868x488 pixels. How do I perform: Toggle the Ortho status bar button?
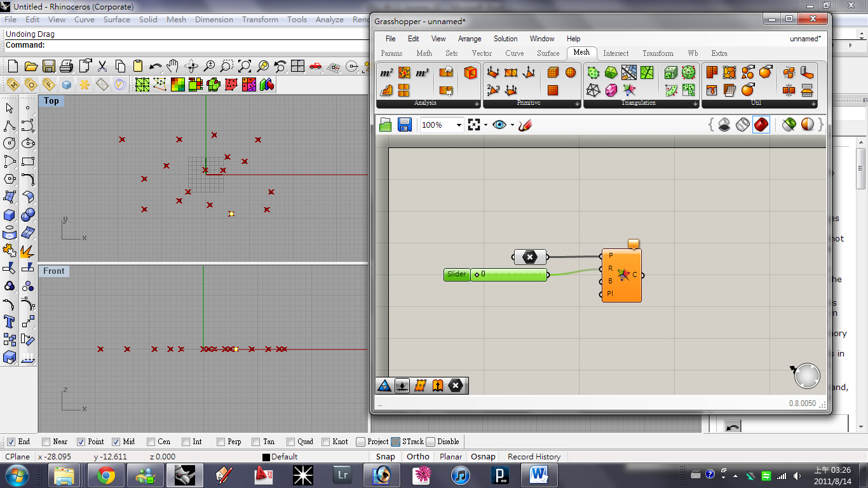coord(418,456)
